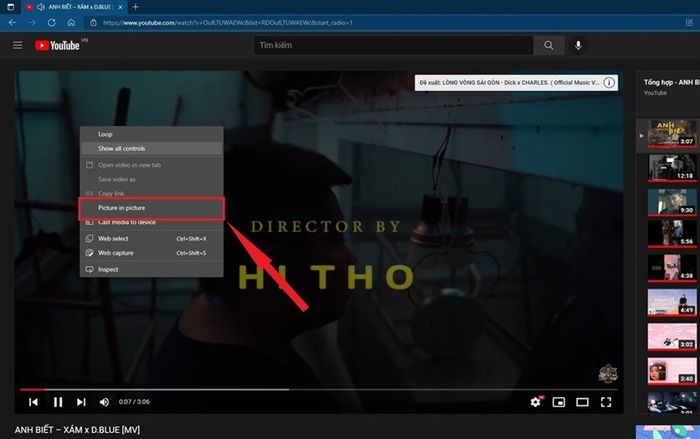
Task: Pause the video with the pause button
Action: [x=58, y=402]
